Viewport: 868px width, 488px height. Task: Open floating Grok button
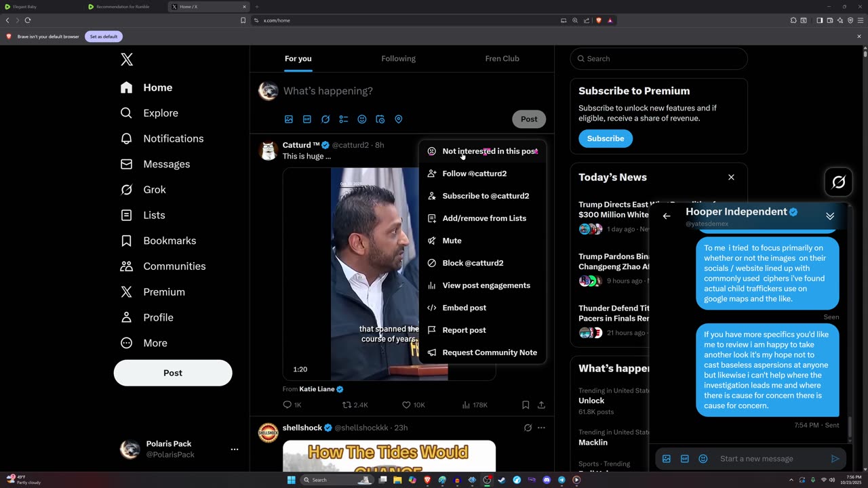click(x=839, y=182)
